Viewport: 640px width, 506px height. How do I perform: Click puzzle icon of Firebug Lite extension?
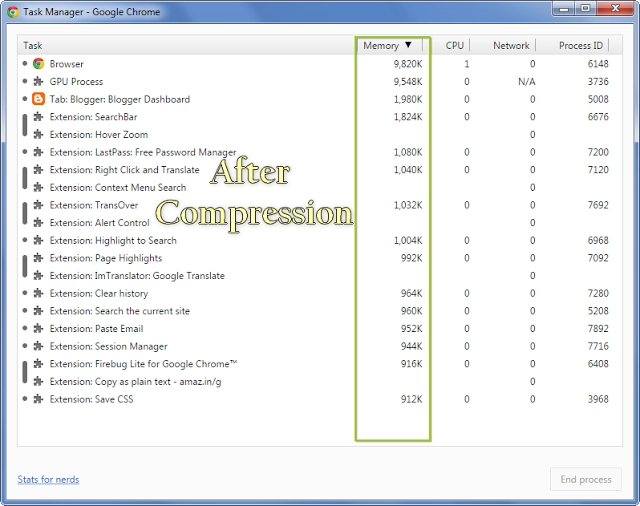click(x=38, y=364)
